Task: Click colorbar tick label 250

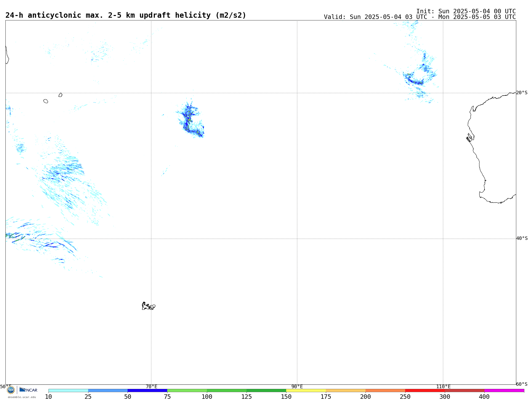Action: pos(405,397)
